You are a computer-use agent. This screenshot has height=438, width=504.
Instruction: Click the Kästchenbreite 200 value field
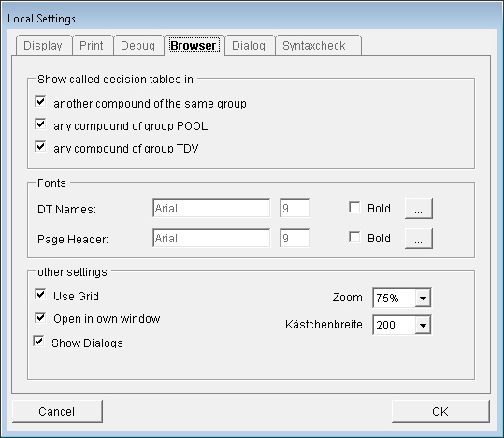coord(394,325)
